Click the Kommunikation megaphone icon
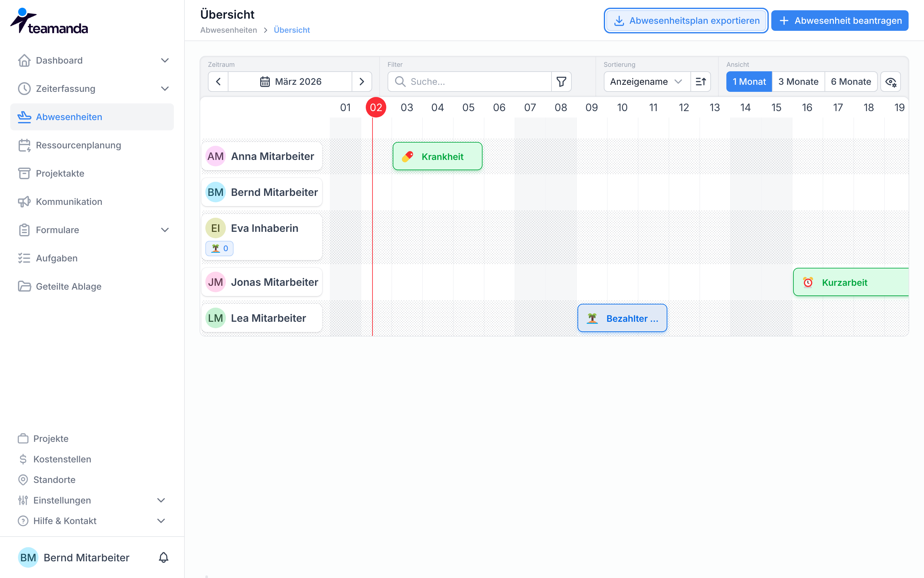924x578 pixels. tap(24, 202)
